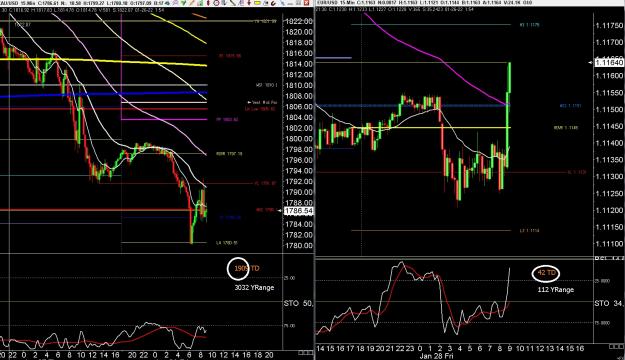Click the Jan 28 Fri date label
Screen dimensions: 625x360
[436, 356]
